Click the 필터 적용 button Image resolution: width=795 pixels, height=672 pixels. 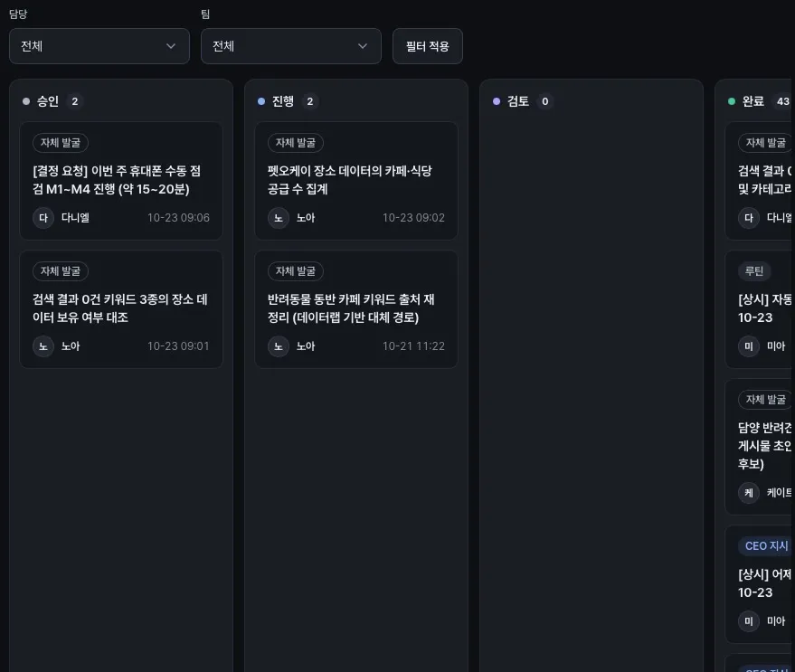click(428, 46)
